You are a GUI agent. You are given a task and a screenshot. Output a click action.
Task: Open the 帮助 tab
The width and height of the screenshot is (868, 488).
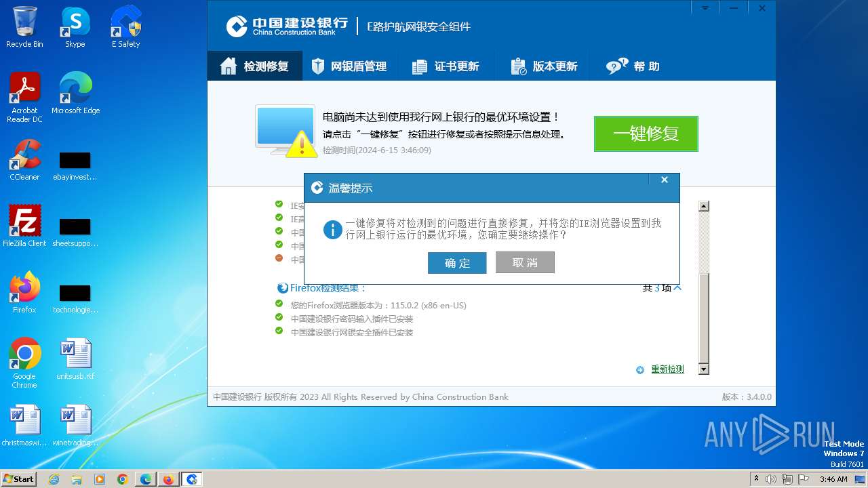(x=633, y=66)
